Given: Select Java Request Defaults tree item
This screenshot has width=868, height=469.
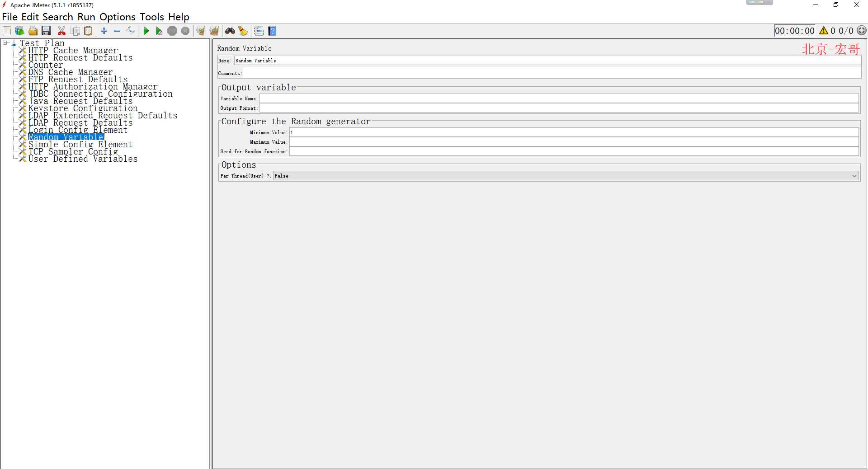Looking at the screenshot, I should (x=80, y=101).
